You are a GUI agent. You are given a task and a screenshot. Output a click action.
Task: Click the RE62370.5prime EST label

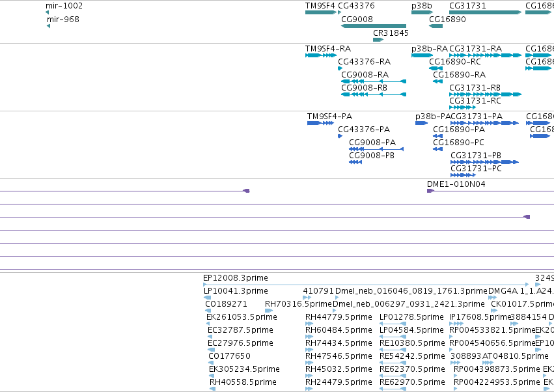click(412, 369)
